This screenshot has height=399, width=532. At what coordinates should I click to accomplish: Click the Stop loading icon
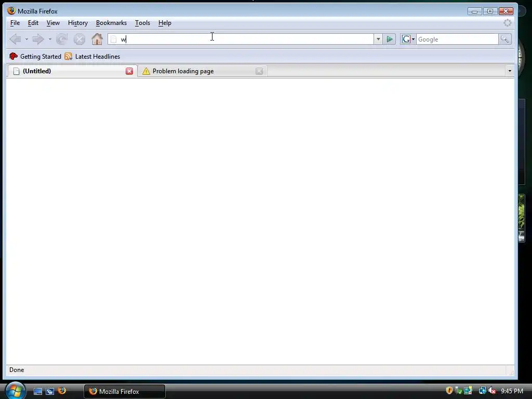pos(79,39)
